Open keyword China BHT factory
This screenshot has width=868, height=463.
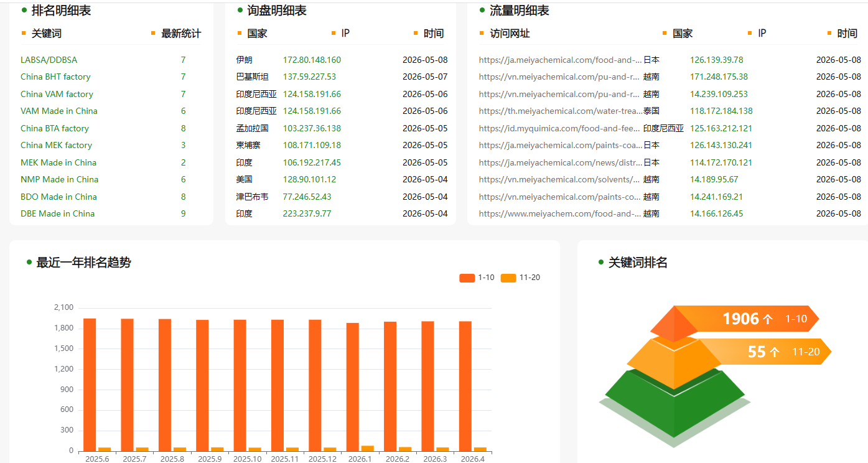(55, 77)
